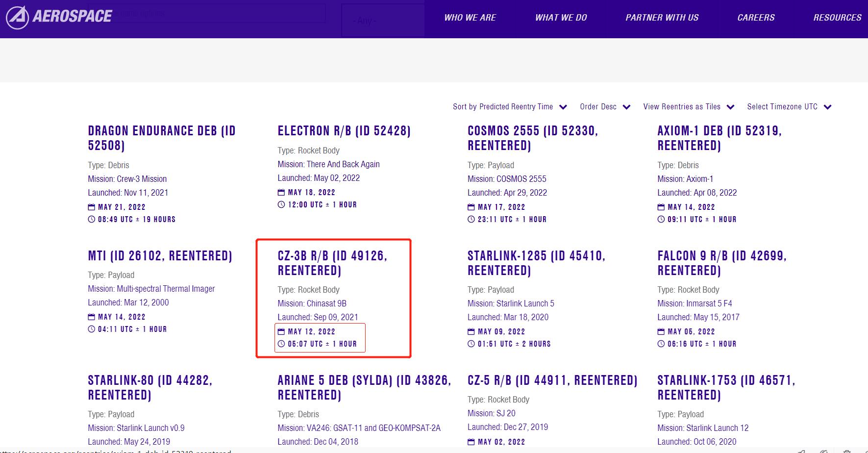The width and height of the screenshot is (868, 453).
Task: Click clock icon beside 05:07 UTC
Action: click(x=281, y=344)
